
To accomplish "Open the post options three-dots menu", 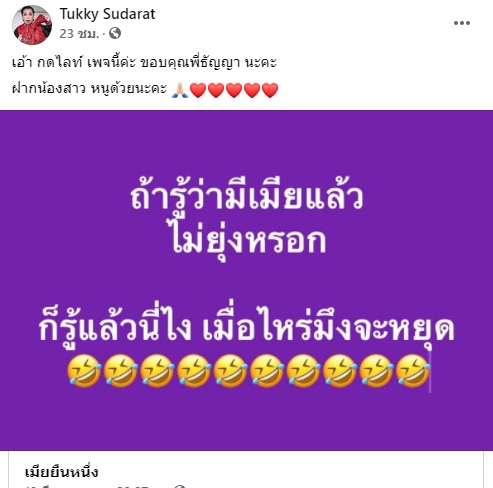I will point(462,23).
